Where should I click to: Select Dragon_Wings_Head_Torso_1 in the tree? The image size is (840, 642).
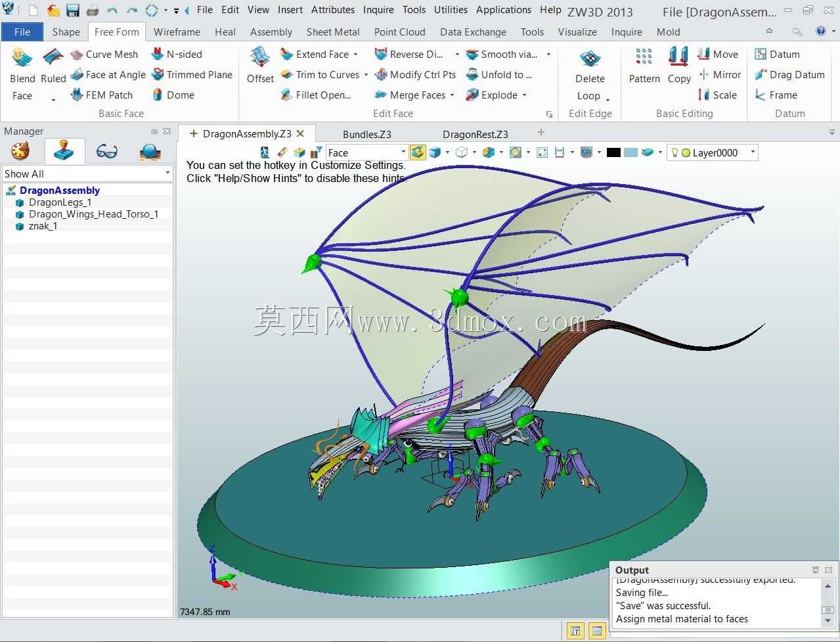point(93,214)
